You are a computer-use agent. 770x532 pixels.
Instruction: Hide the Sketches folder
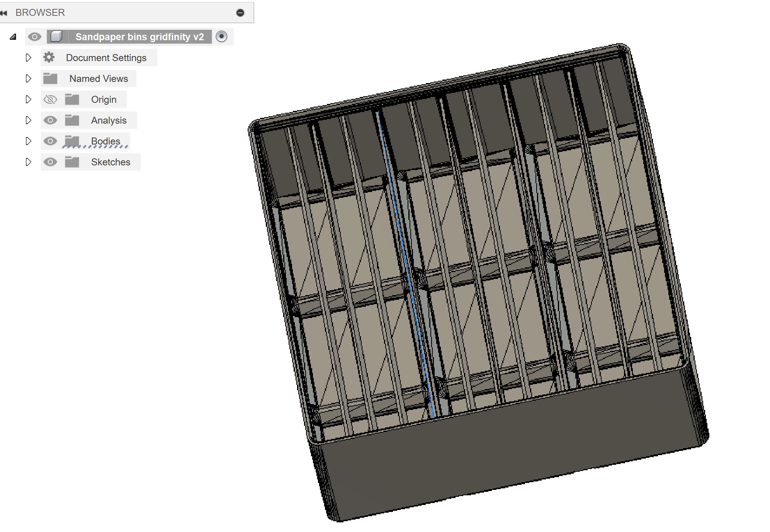pos(50,162)
